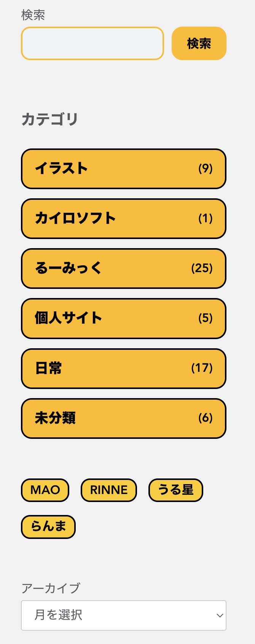Open the 日常 category
The width and height of the screenshot is (255, 644).
click(x=48, y=368)
